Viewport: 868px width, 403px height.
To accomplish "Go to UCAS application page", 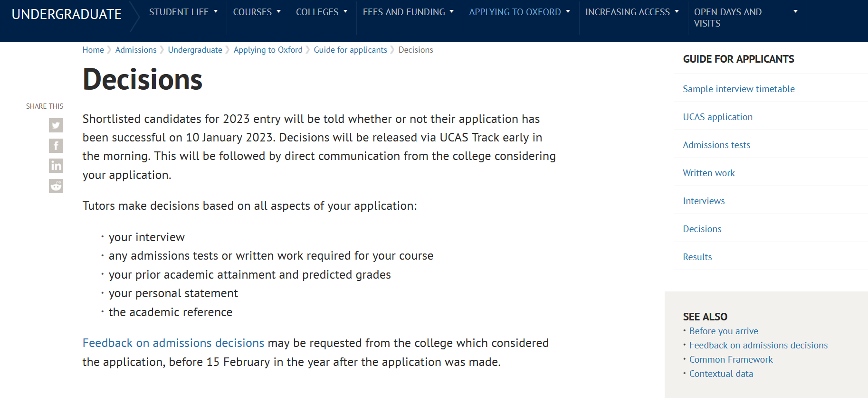I will tap(718, 117).
